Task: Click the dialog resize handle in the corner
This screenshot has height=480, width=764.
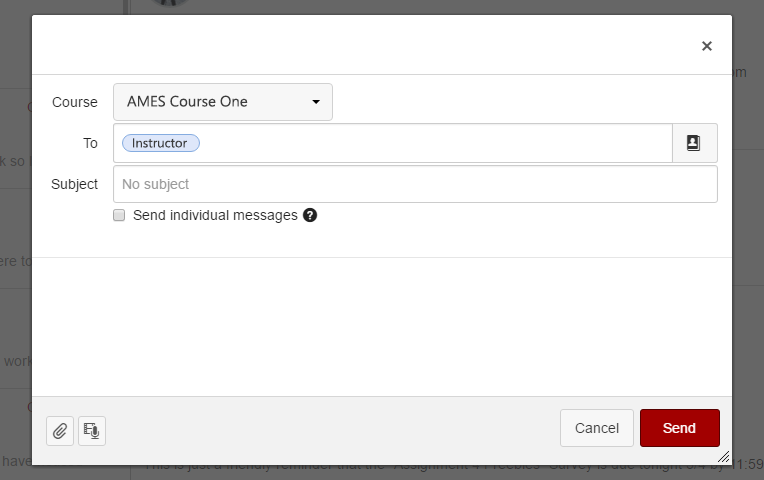Action: pos(724,457)
